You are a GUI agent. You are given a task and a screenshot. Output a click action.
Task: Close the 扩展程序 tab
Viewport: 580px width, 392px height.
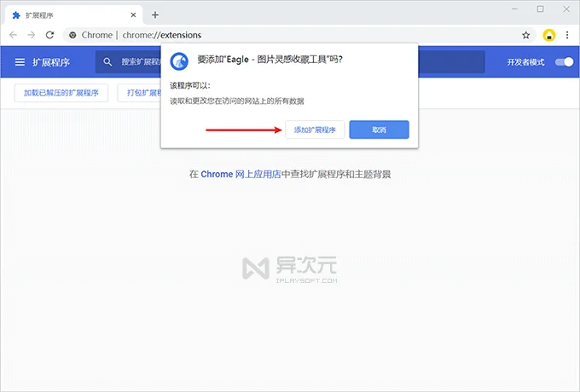(133, 14)
